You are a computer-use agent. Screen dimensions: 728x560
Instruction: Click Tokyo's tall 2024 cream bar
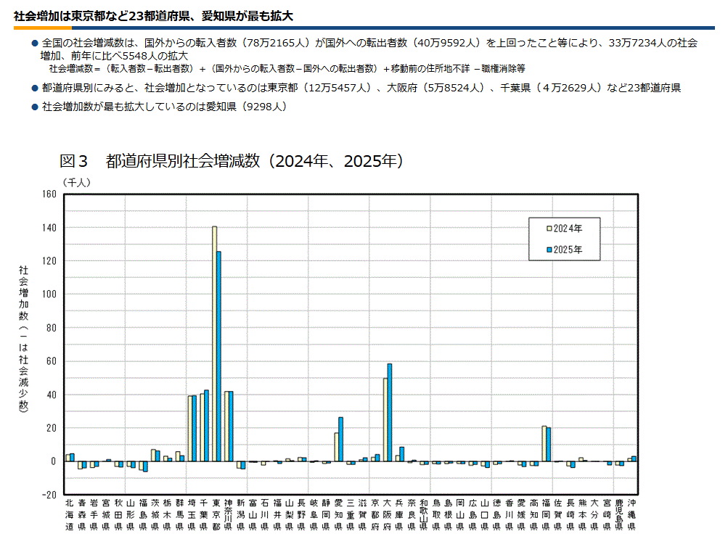214,341
